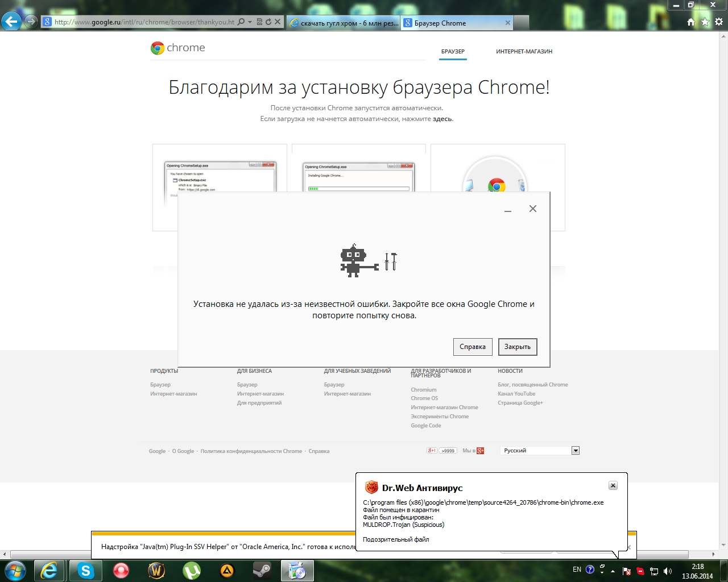Screen dimensions: 728x582
Task: Open the Windows Start menu
Action: point(15,571)
